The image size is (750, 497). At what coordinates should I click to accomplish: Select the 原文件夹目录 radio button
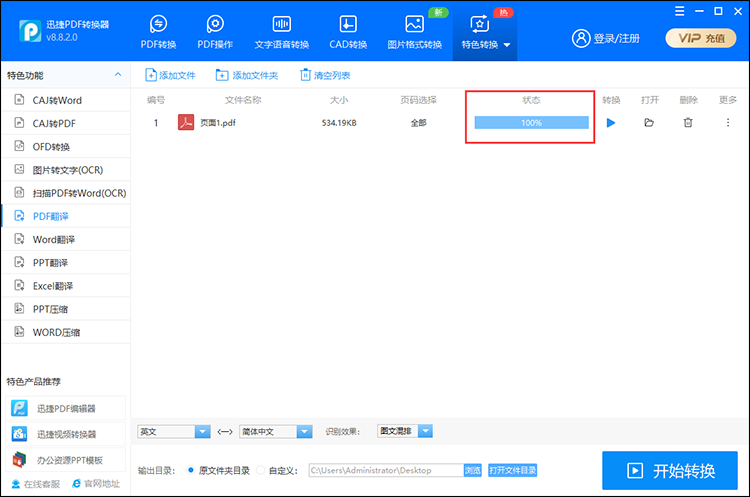pyautogui.click(x=190, y=470)
